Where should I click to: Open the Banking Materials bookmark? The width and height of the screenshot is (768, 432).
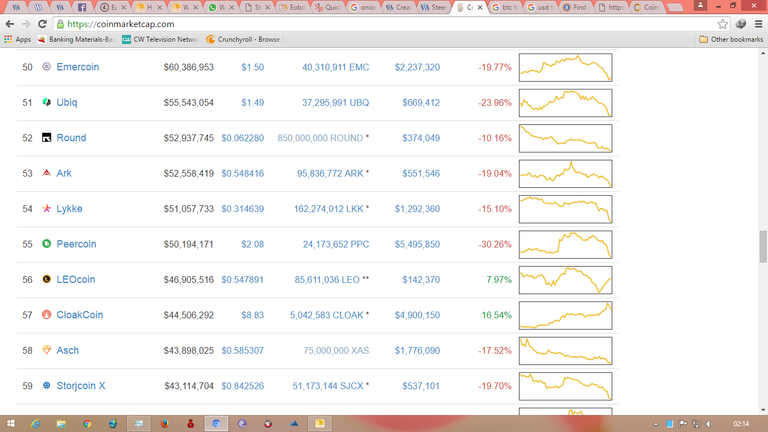(x=76, y=39)
